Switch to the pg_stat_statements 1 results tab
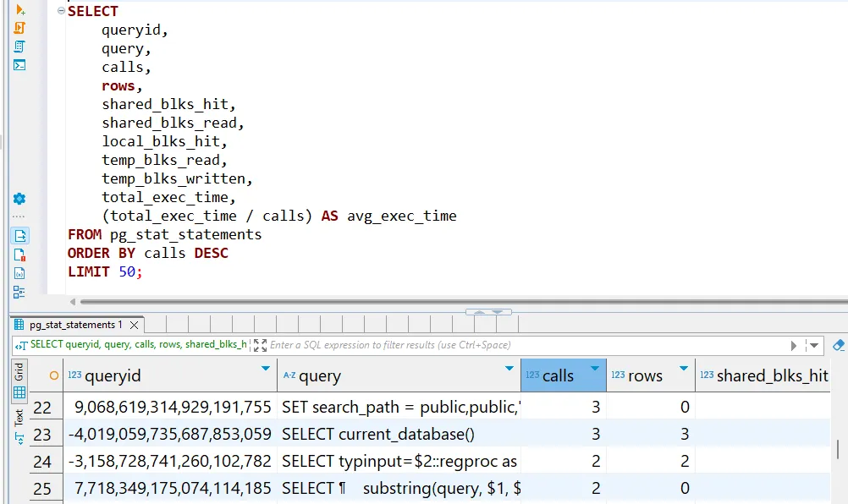This screenshot has height=504, width=848. click(75, 325)
